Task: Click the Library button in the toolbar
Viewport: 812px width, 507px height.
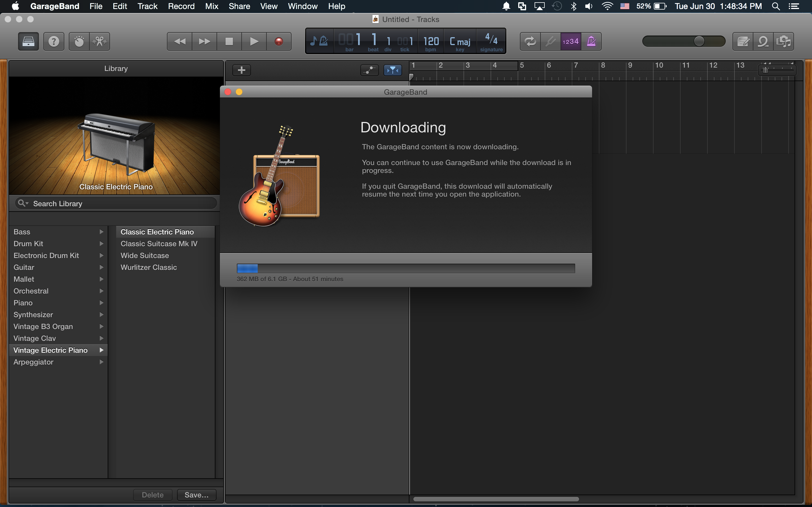Action: 28,42
